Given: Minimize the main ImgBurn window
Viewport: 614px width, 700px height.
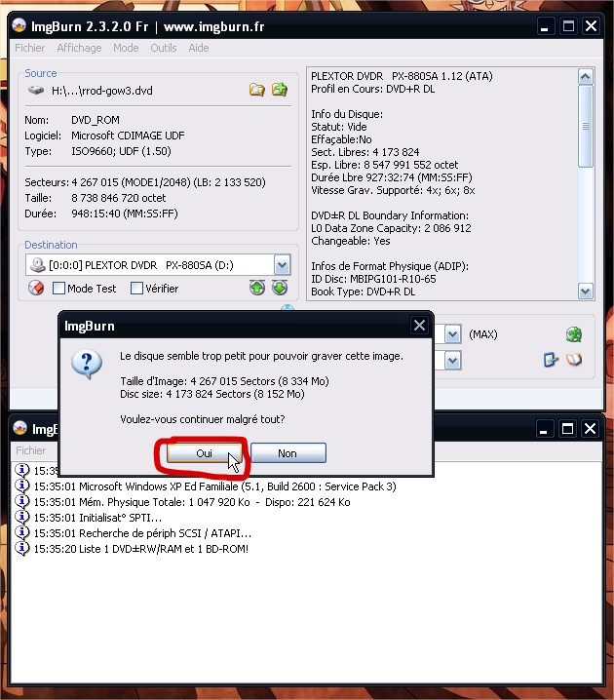Looking at the screenshot, I should tap(545, 26).
